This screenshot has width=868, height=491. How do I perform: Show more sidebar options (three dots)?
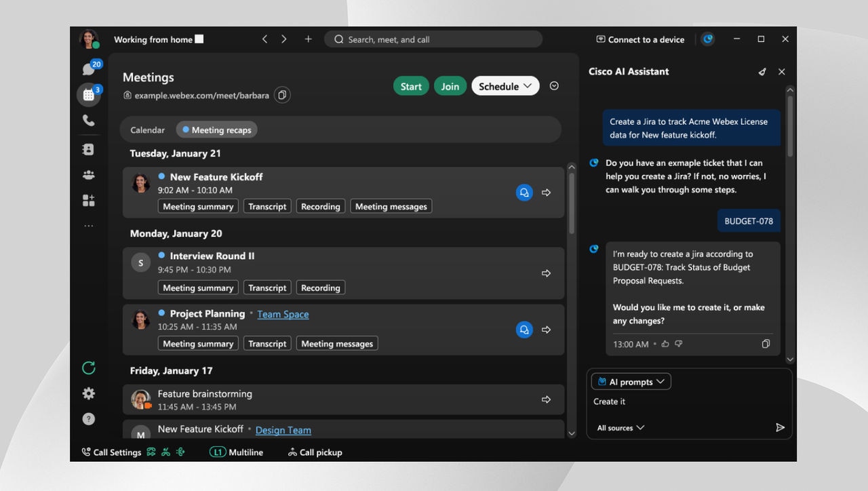coord(89,226)
